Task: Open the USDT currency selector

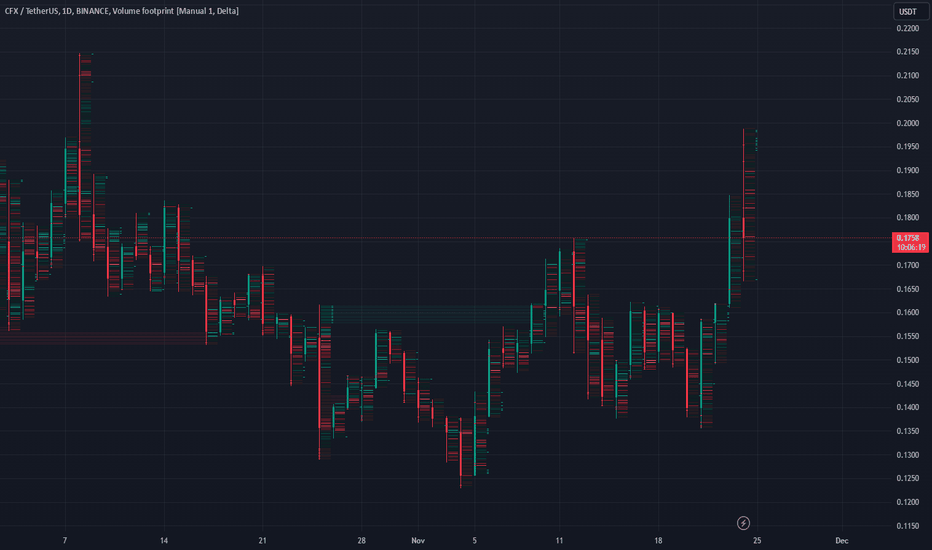Action: [911, 11]
